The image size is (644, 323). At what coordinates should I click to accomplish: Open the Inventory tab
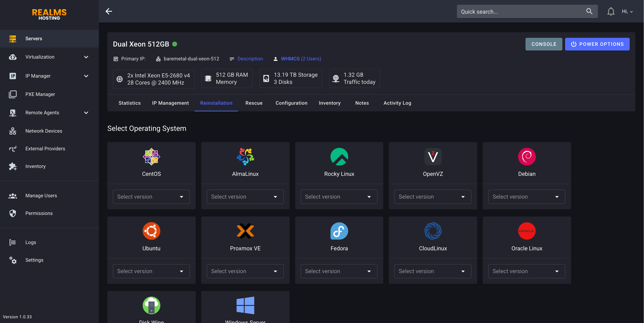330,103
